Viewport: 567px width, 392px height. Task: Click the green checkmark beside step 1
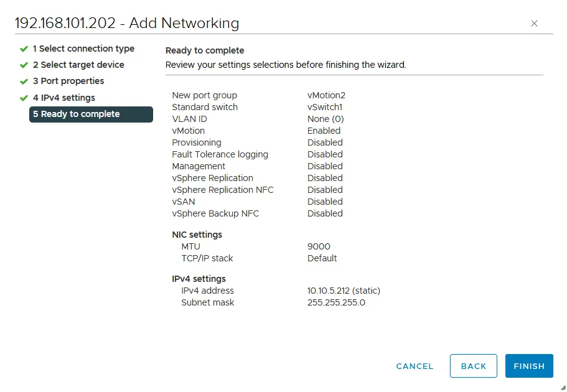(x=24, y=49)
